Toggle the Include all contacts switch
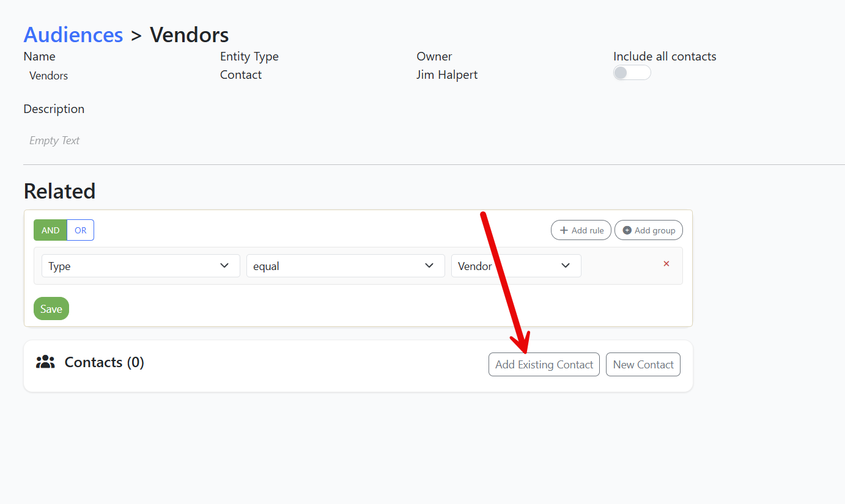 pos(632,73)
